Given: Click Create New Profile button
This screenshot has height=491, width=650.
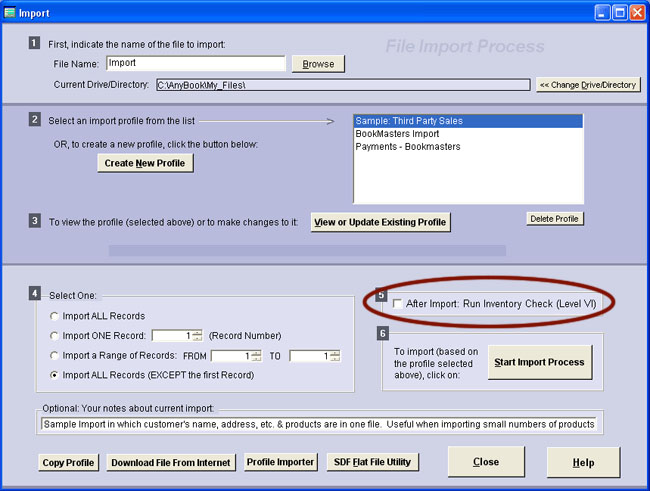Looking at the screenshot, I should point(145,163).
